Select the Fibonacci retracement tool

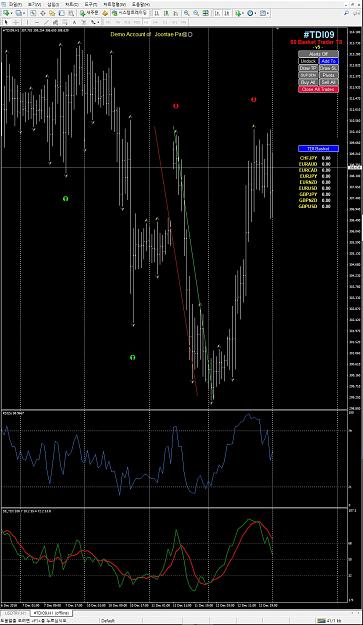coord(65,22)
